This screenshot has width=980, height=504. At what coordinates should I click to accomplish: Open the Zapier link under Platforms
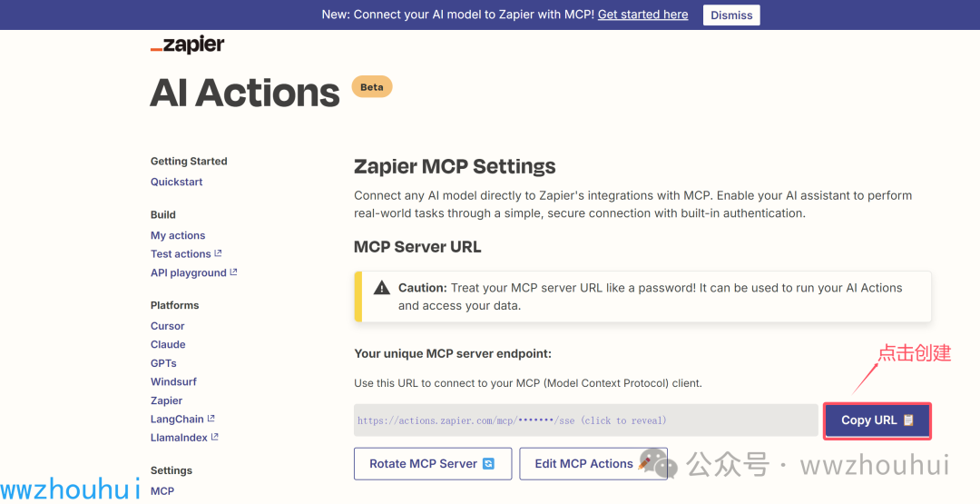(x=166, y=400)
